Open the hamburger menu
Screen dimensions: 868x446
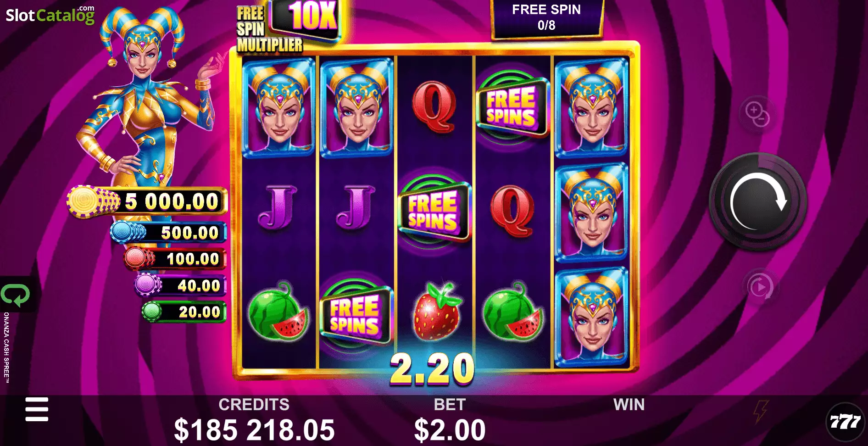pos(37,409)
